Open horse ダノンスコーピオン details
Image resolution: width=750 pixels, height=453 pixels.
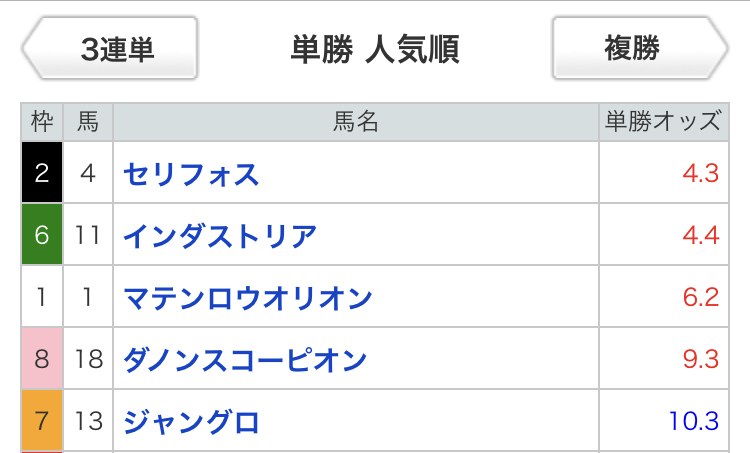click(x=245, y=360)
